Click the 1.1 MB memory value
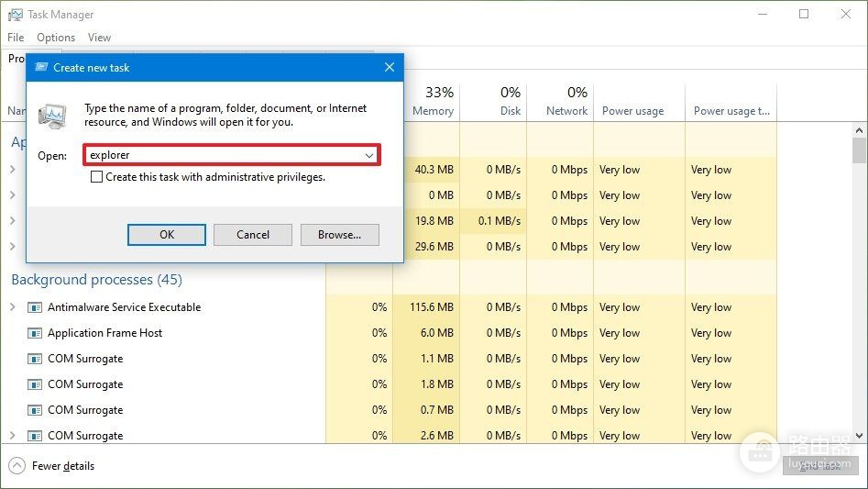 (437, 359)
